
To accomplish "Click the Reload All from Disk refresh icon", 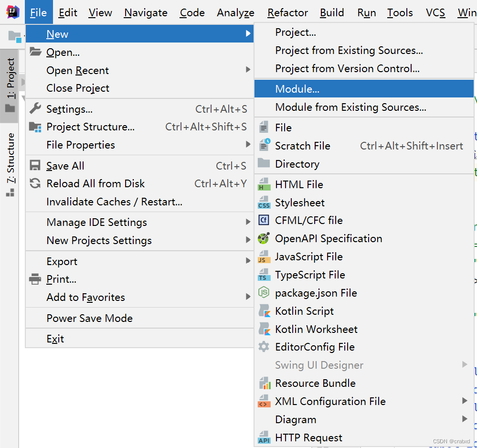I will pos(35,183).
